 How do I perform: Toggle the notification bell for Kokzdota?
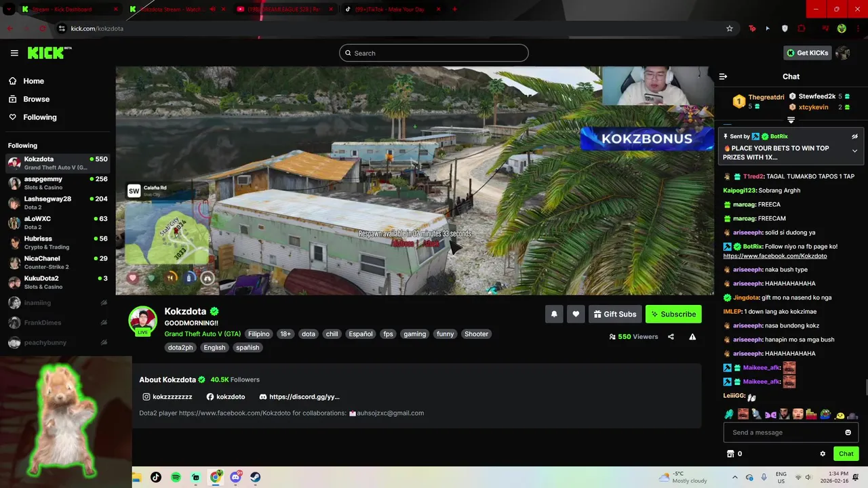pos(554,314)
